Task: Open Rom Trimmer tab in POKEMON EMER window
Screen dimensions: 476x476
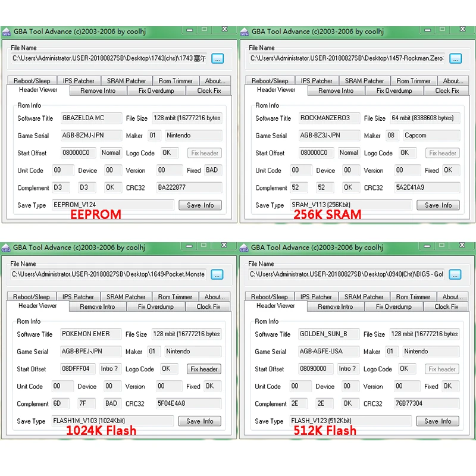Action: point(175,296)
